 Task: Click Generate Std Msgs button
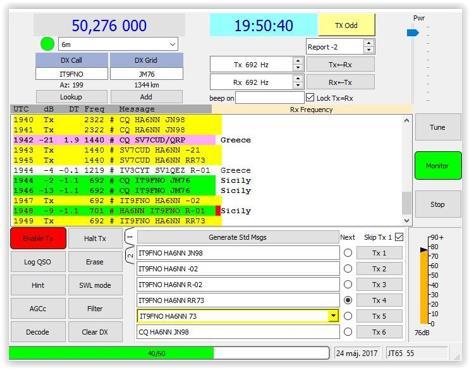pos(238,237)
